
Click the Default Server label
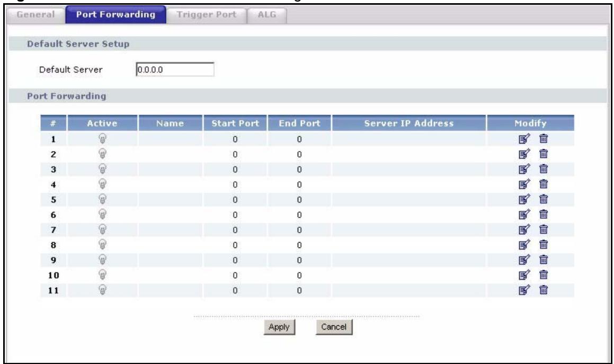(71, 70)
